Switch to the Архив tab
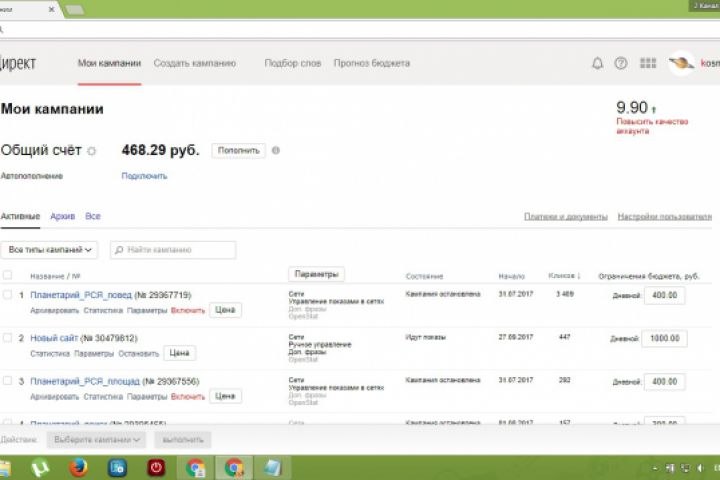This screenshot has width=720, height=480. click(62, 216)
